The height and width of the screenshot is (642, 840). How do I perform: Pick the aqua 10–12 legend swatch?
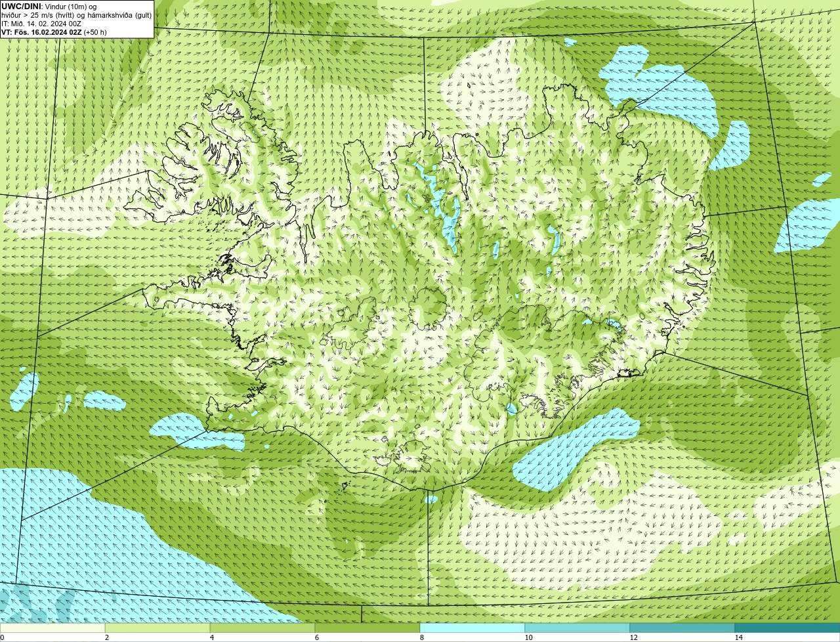(x=577, y=628)
